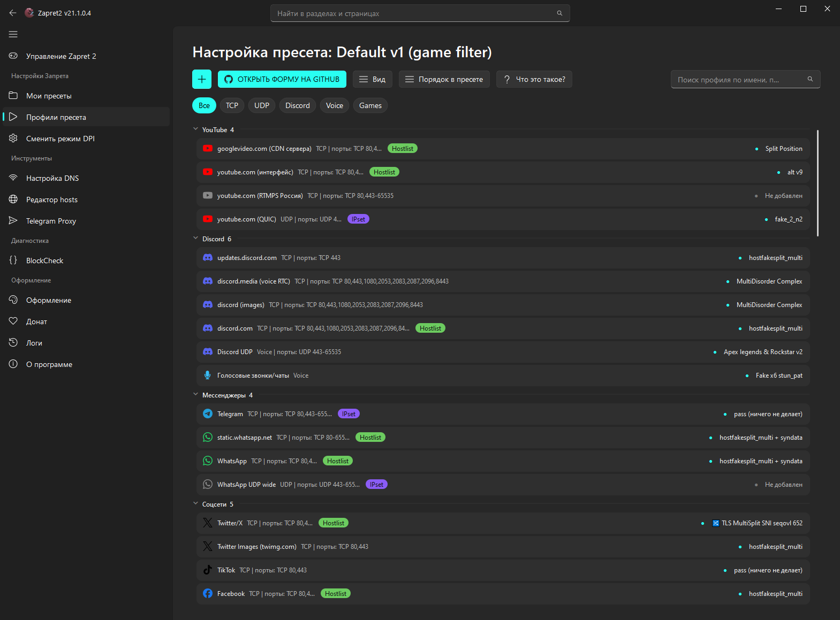Click magnifier icon in profile search field
840x620 pixels.
pos(810,79)
